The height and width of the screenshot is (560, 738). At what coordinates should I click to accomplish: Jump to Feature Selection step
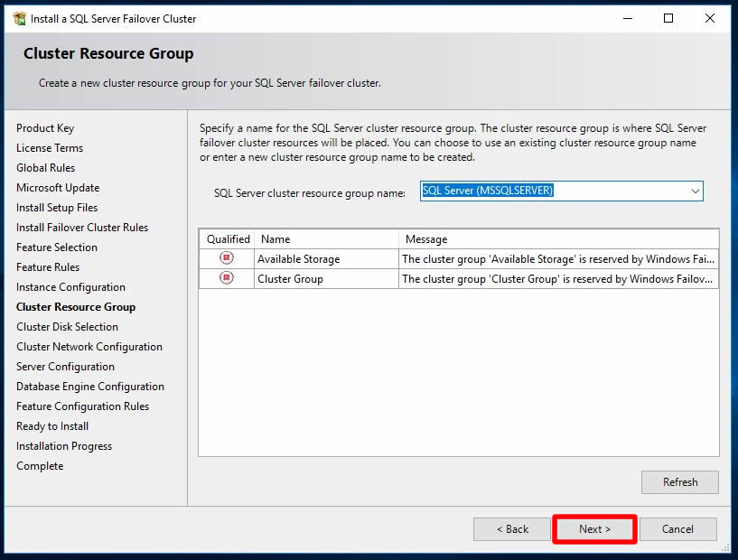coord(57,247)
